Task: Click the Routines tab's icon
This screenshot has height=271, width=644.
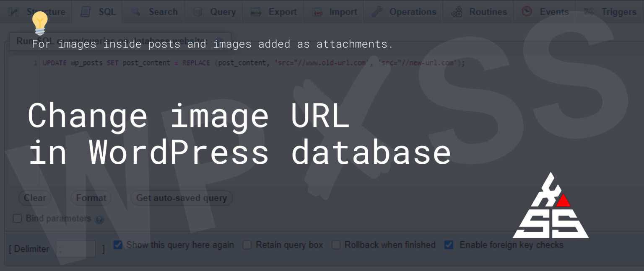Action: tap(457, 12)
